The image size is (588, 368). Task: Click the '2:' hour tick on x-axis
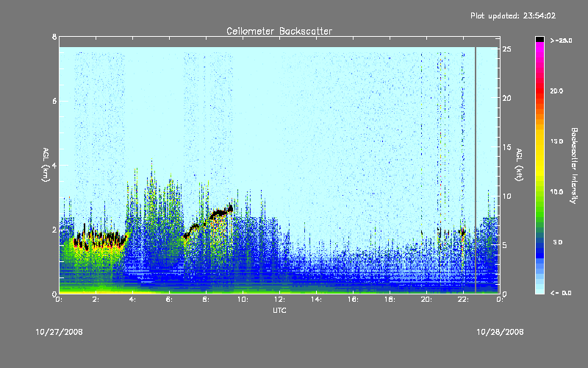96,300
